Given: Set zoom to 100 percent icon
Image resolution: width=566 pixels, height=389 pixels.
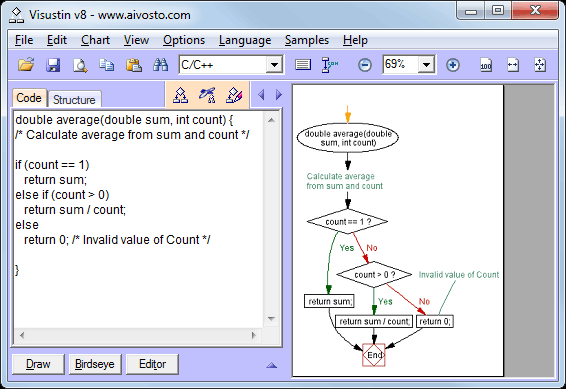Looking at the screenshot, I should (486, 65).
